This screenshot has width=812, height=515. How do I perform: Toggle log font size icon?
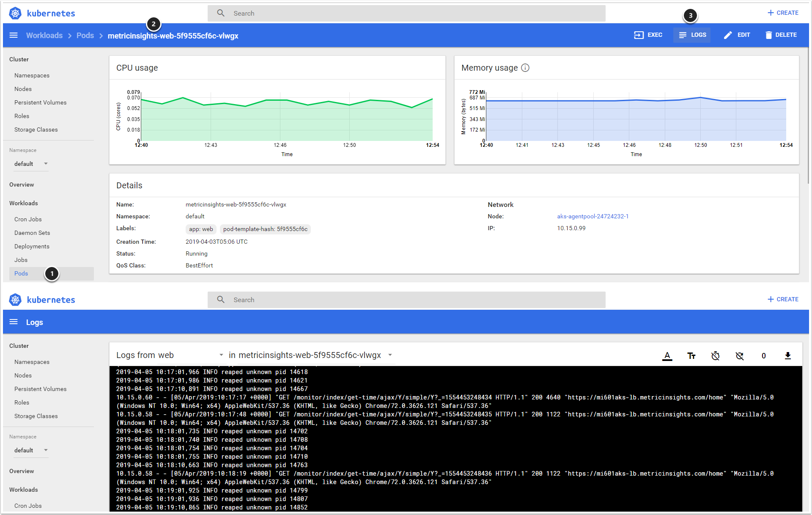[x=691, y=356]
